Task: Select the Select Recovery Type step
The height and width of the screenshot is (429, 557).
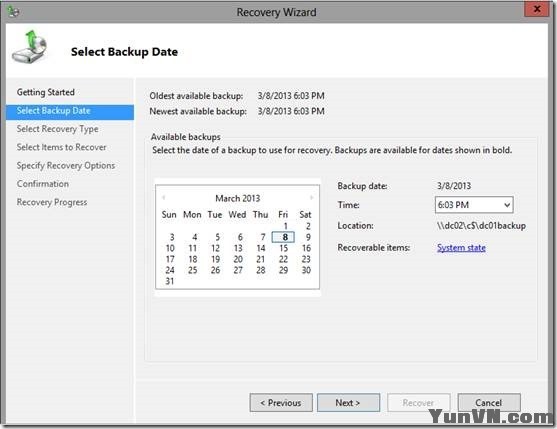Action: click(x=58, y=129)
